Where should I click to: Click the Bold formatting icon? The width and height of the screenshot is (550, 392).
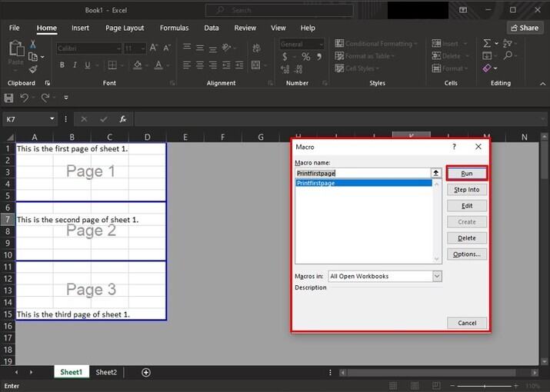point(62,66)
